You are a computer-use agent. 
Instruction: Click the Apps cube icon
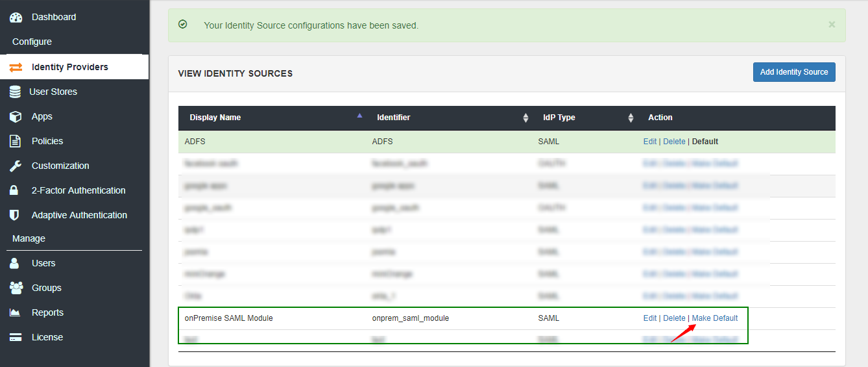(16, 116)
